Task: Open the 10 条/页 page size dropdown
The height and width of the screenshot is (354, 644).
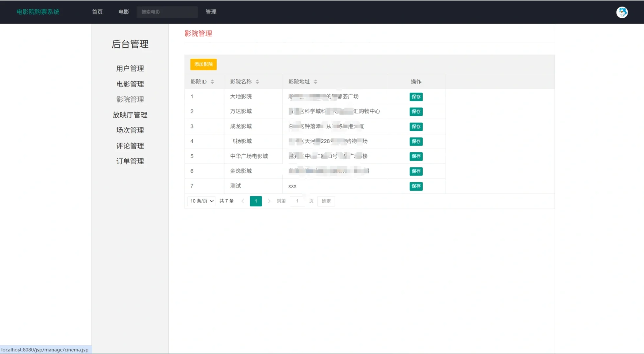Action: point(201,201)
